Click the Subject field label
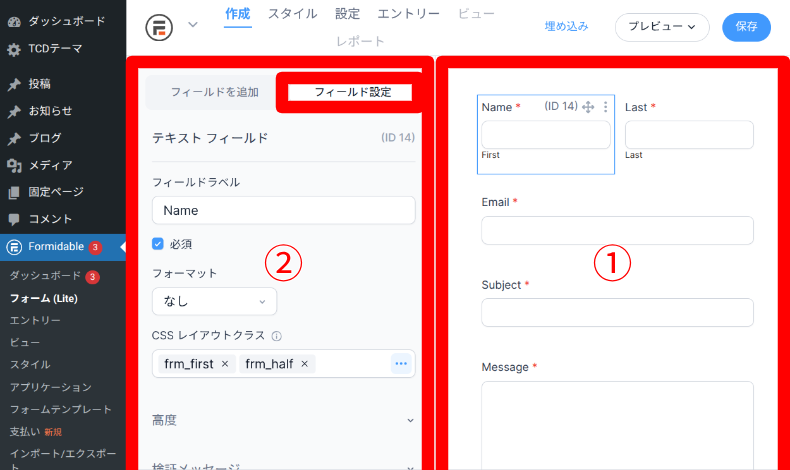 (x=501, y=285)
